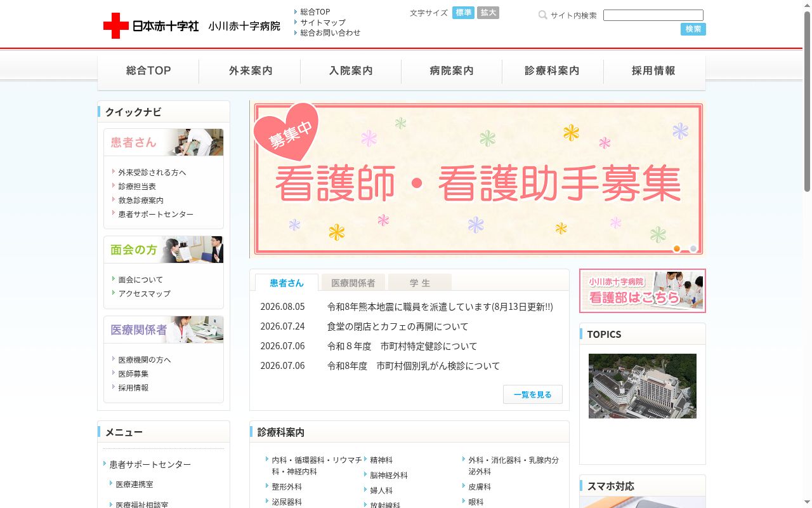The image size is (812, 508).
Task: Set font size to 拡大
Action: [x=488, y=13]
